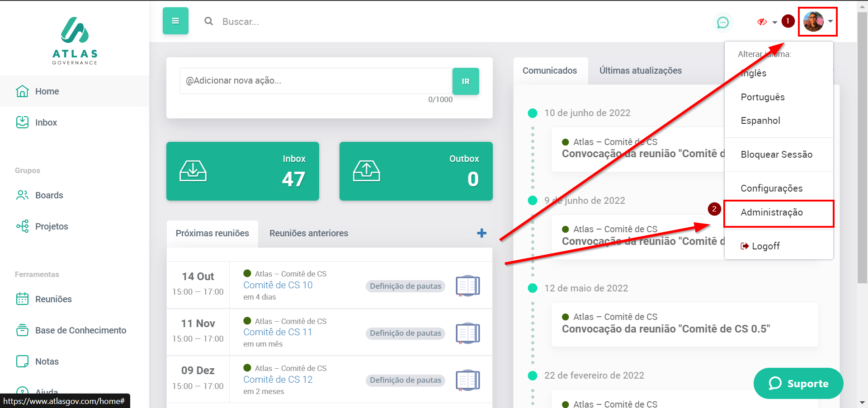
Task: Switch to Próximas reuniões tab
Action: pos(212,233)
